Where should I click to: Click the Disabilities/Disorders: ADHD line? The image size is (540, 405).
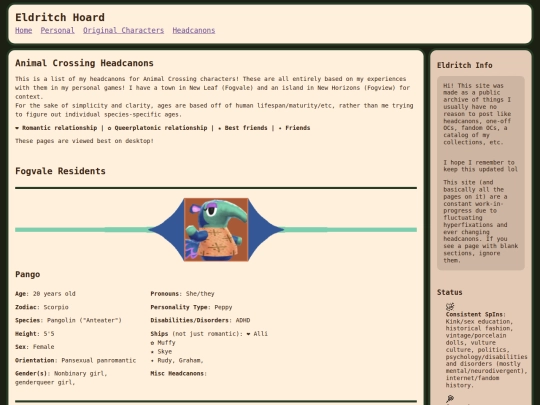[x=200, y=320]
